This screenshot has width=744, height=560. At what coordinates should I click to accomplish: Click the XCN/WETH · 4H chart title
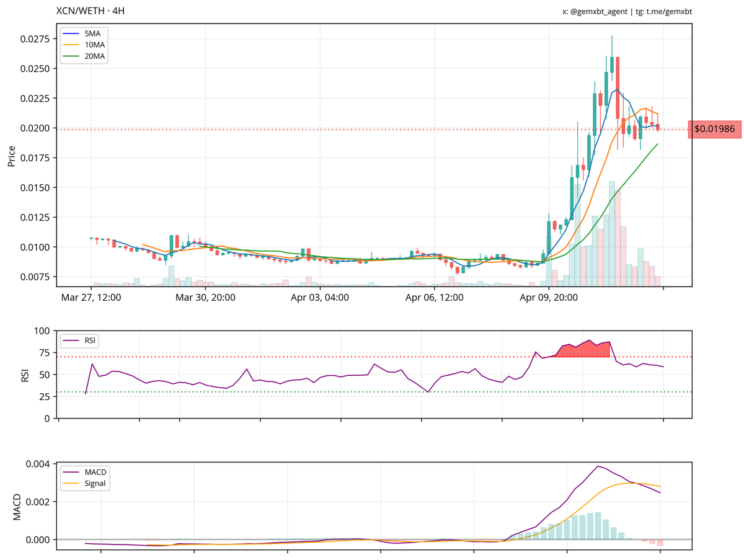tap(91, 11)
